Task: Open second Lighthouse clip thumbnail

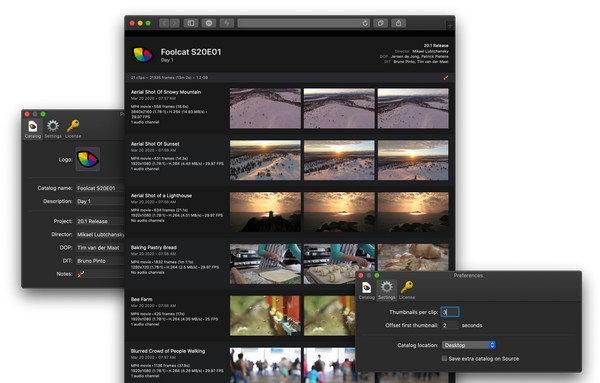Action: 339,212
